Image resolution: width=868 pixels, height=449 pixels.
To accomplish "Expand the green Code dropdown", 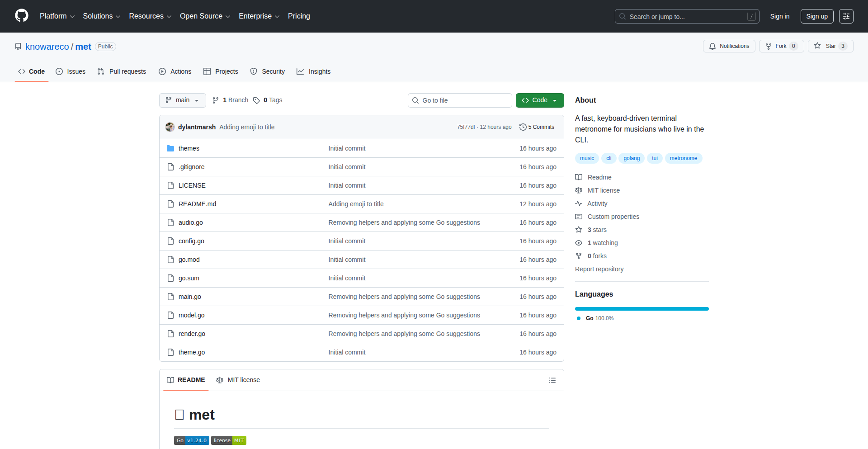I will pos(539,100).
